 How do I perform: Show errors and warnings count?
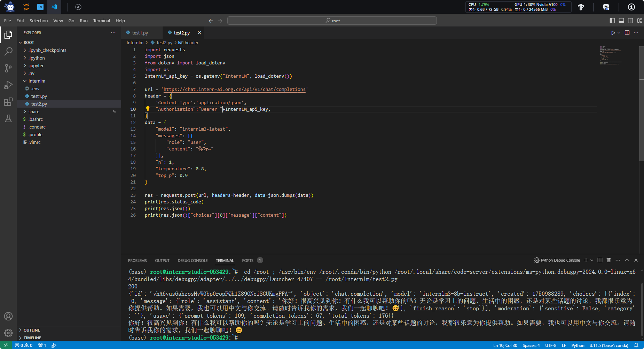(x=24, y=346)
